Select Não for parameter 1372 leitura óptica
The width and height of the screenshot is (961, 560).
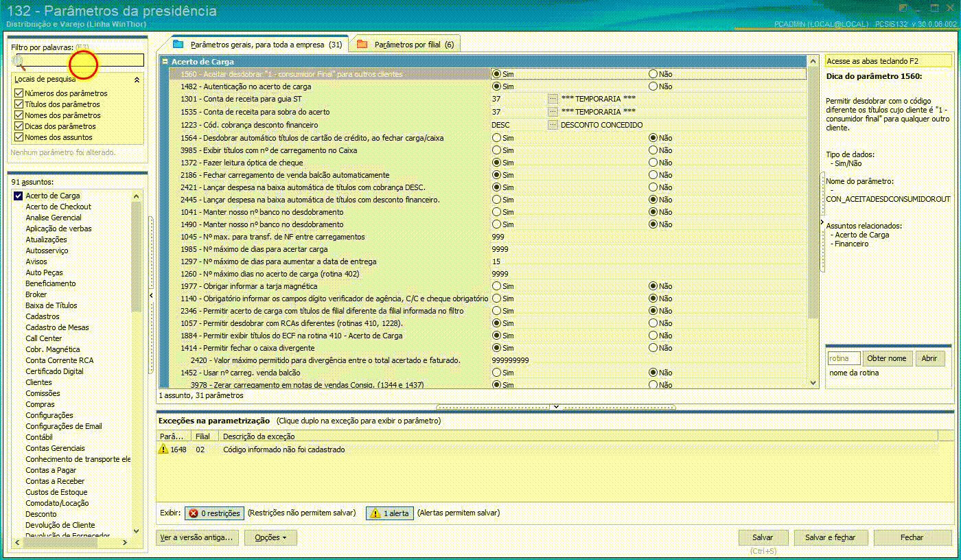coord(653,163)
